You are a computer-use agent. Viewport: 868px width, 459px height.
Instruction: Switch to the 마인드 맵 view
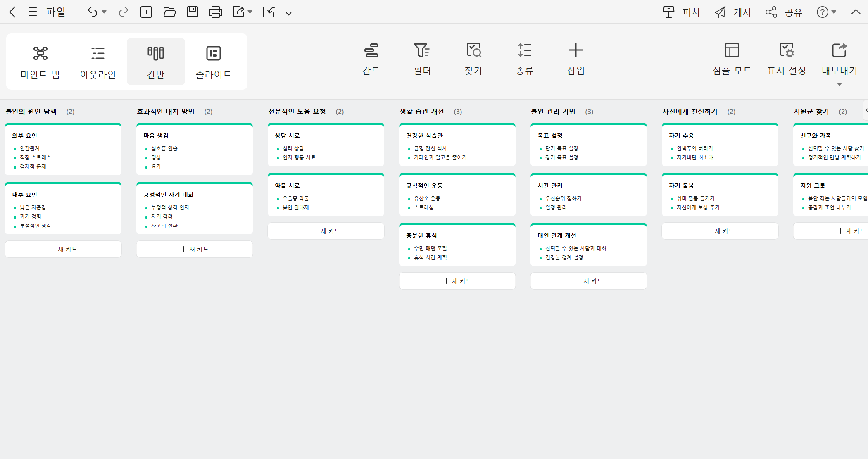point(40,62)
